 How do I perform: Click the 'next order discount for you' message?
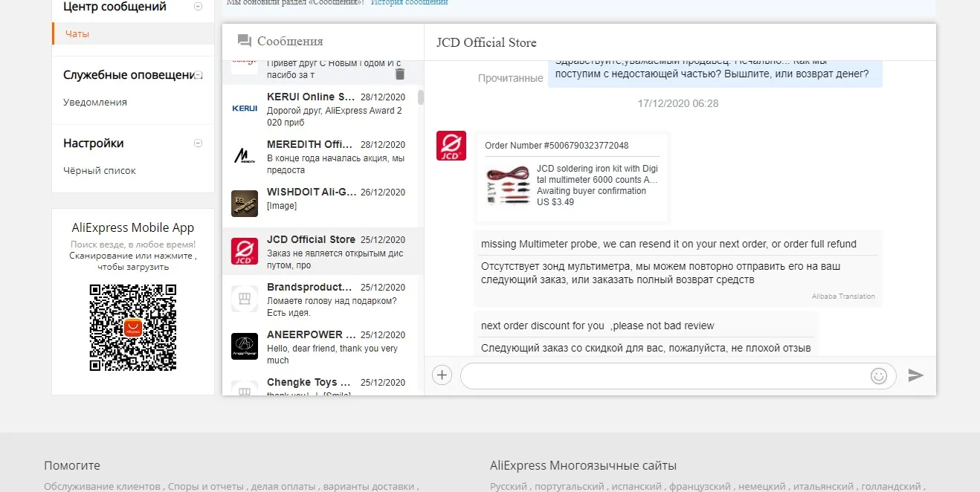[x=597, y=326]
